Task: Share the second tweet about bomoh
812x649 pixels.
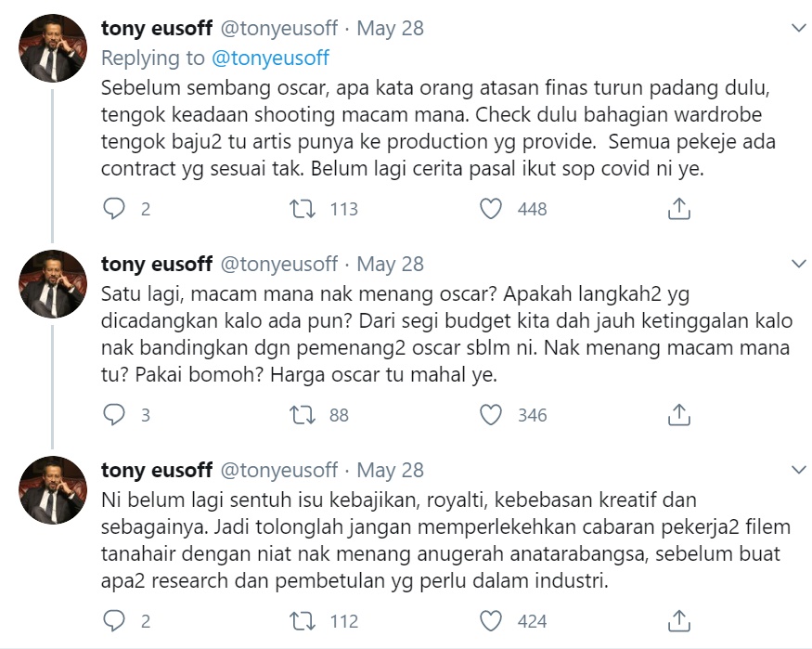Action: (x=678, y=415)
